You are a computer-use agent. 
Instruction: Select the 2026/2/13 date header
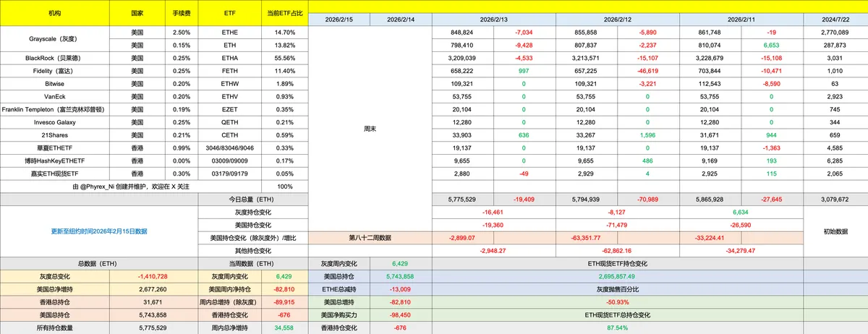[x=493, y=20]
